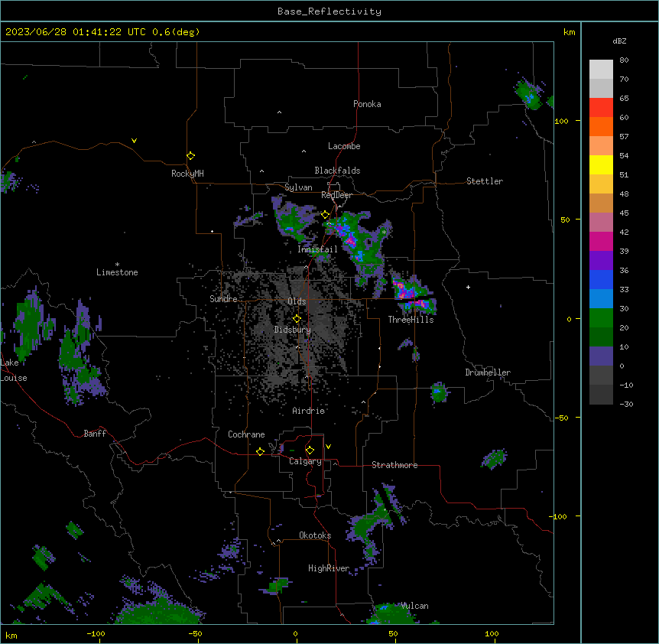This screenshot has height=644, width=659.
Task: Click the Stettler label
Action: click(484, 181)
